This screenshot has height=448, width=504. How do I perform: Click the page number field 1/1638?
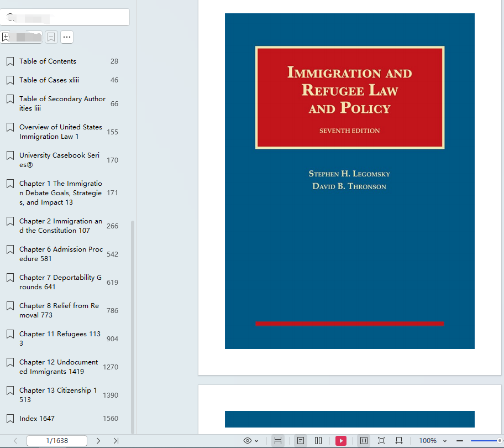57,441
